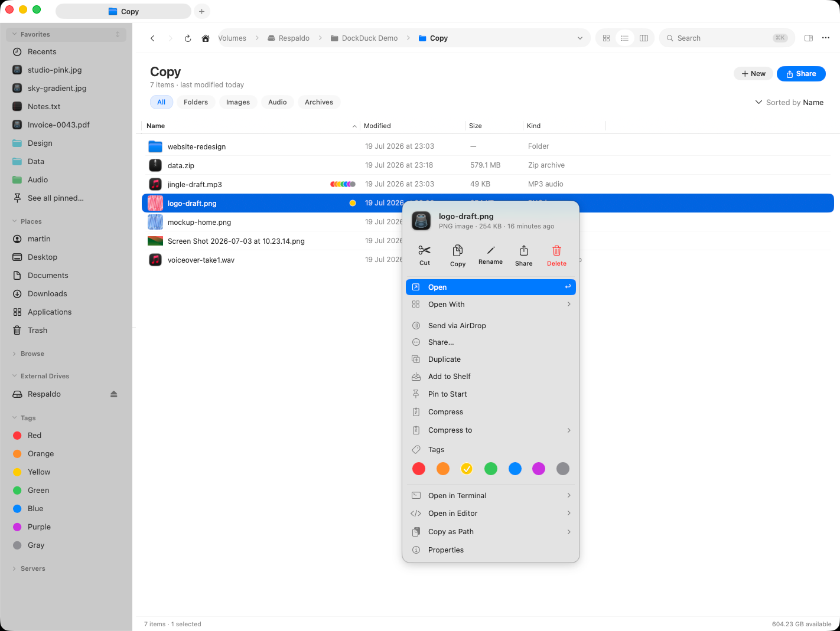The image size is (840, 631).
Task: Click the Search field
Action: point(727,38)
